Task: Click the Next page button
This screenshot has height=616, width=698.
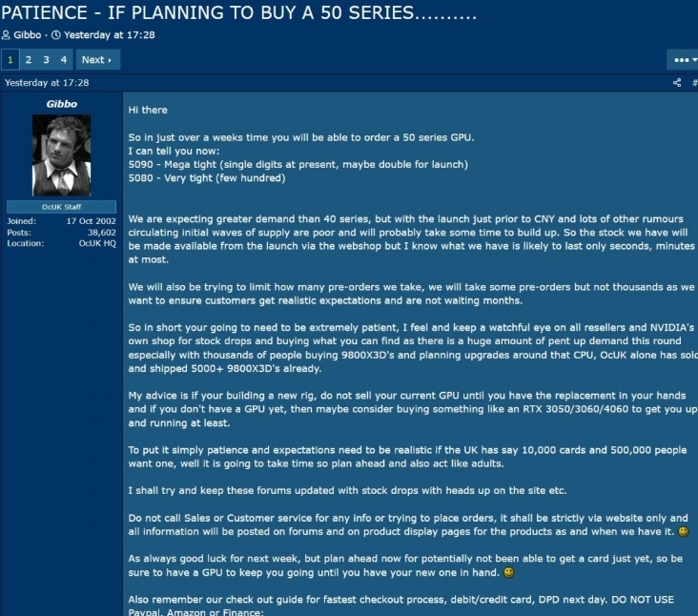Action: coord(97,60)
